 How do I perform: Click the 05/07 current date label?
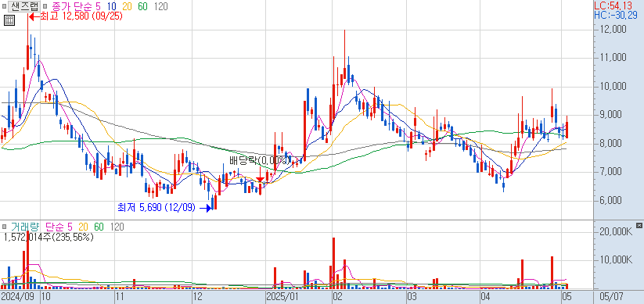click(613, 296)
